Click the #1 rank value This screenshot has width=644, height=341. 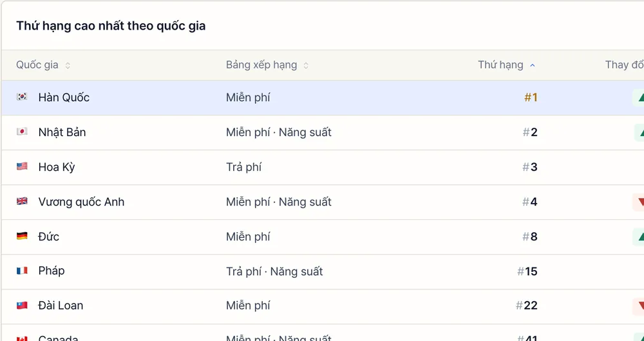click(x=531, y=97)
